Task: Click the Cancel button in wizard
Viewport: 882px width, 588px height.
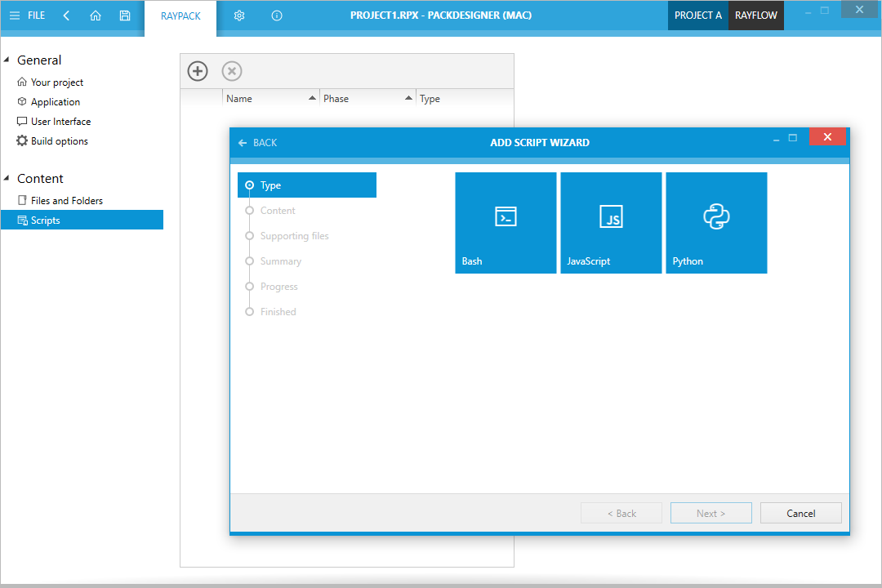Action: click(800, 513)
